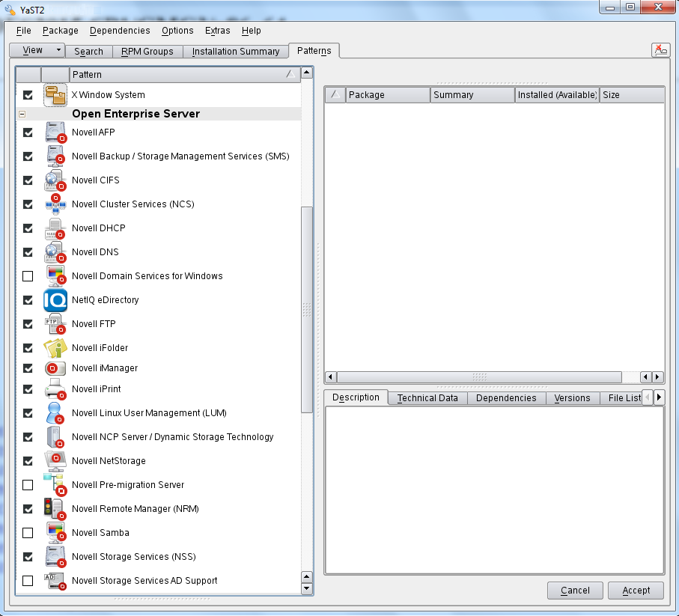Click the Novell FTP document icon
Screen dimensions: 679x616
pos(55,324)
